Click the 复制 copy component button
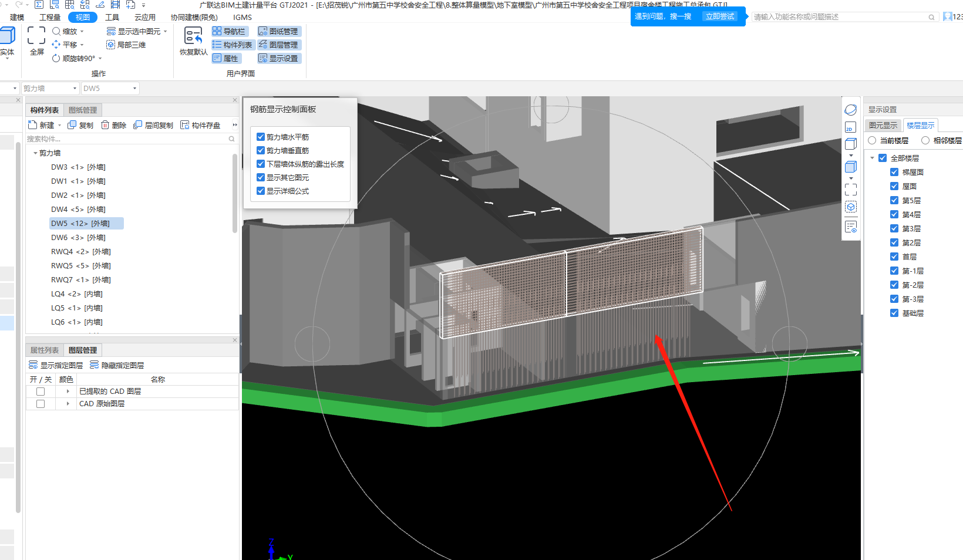Screen dimensions: 963x560 click(x=80, y=125)
